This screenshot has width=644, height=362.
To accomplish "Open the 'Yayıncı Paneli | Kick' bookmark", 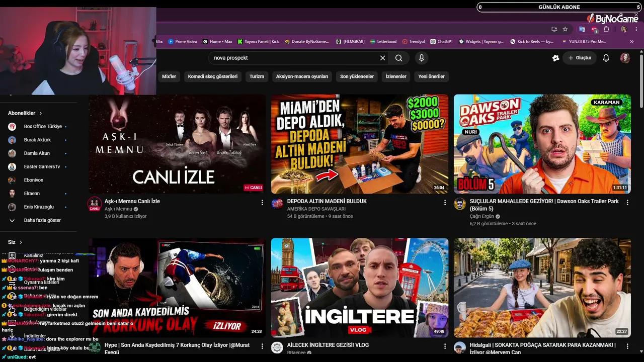I will coord(259,42).
